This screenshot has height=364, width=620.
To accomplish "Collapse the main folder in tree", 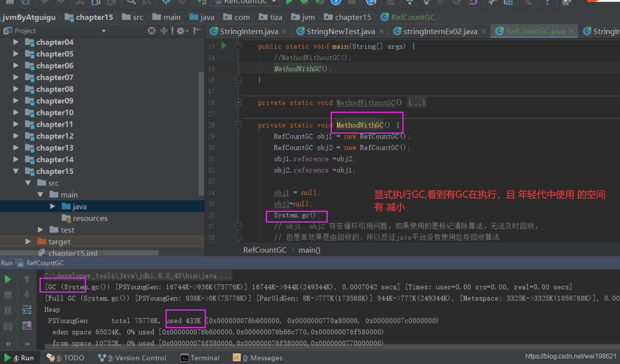I will [x=40, y=195].
